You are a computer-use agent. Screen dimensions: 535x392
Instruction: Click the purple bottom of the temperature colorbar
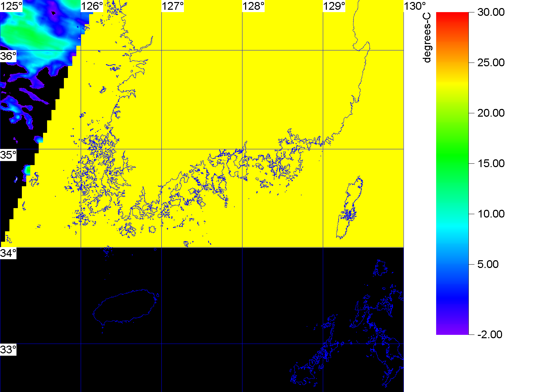pos(452,329)
